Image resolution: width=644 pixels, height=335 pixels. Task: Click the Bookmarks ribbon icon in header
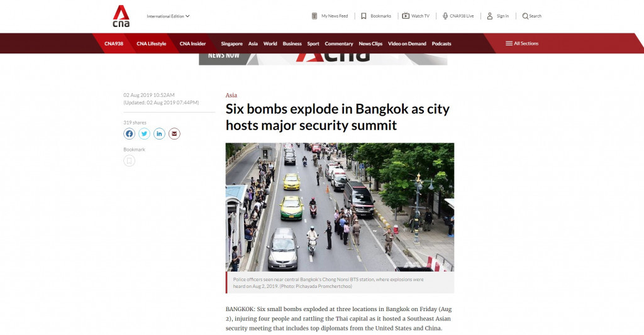tap(364, 16)
